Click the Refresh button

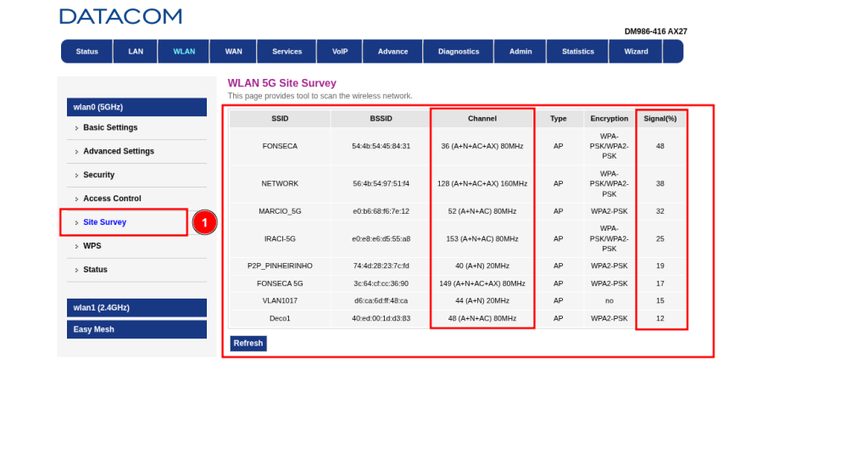point(248,344)
